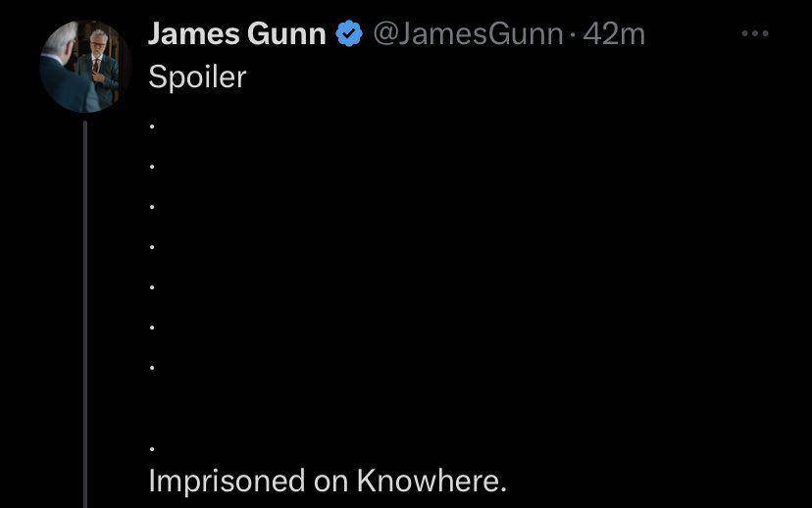Click the word Spoiler in the tweet
Viewport: 812px width, 508px height.
pos(197,77)
